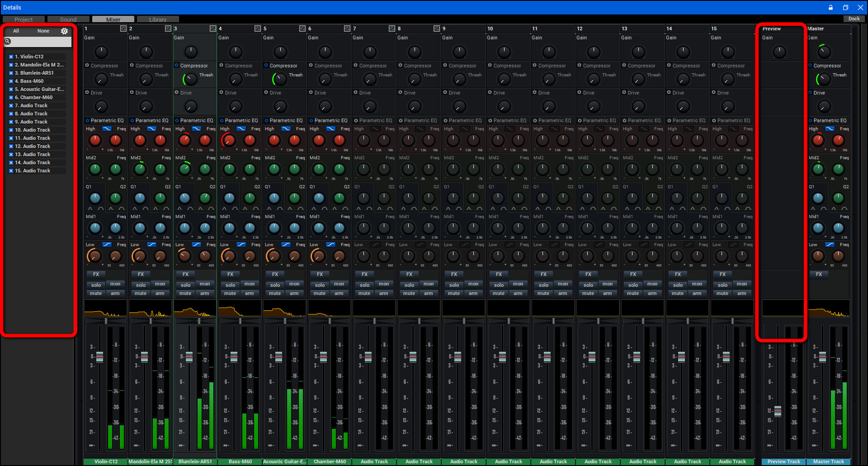This screenshot has height=466, width=868.
Task: Uncheck 3. Blumlein-AR51 track visibility
Action: point(11,73)
